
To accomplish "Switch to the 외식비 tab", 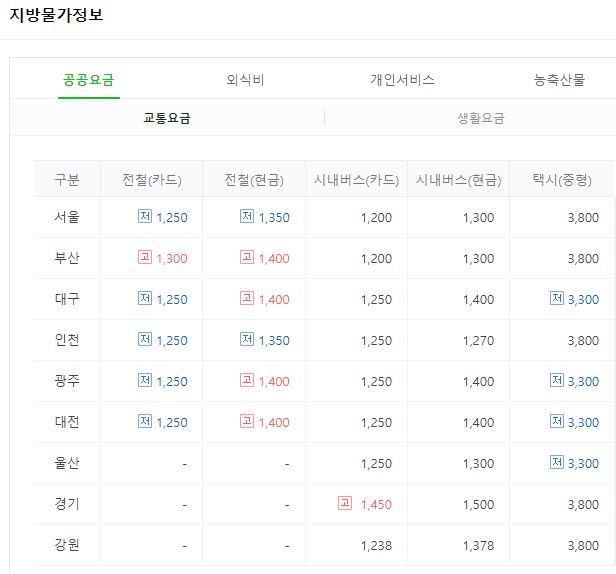I will coord(246,80).
